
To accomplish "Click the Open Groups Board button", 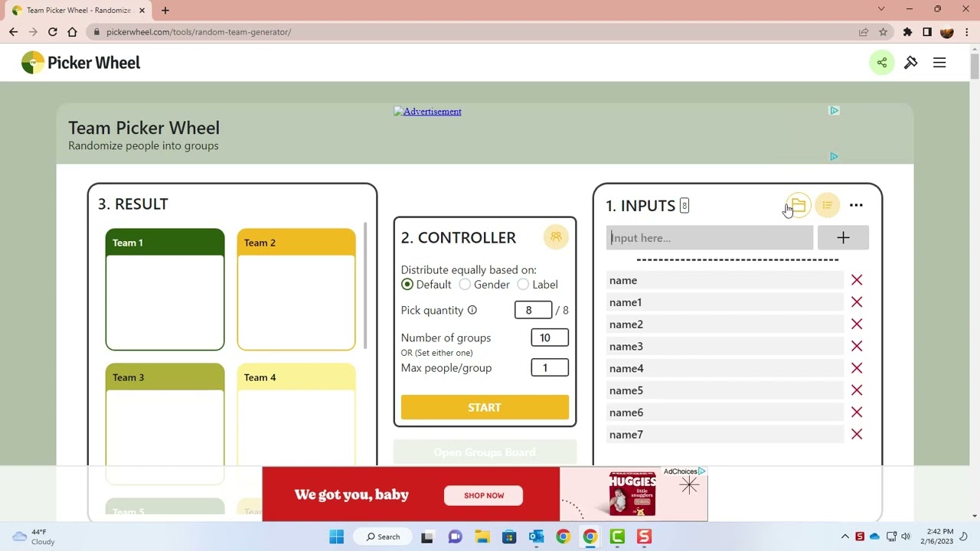I will (485, 452).
